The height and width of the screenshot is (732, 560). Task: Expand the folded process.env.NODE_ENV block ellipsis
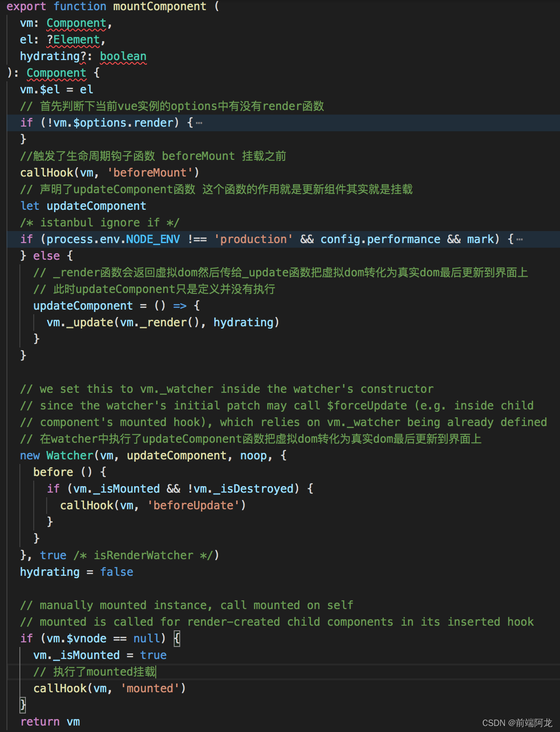pyautogui.click(x=520, y=239)
